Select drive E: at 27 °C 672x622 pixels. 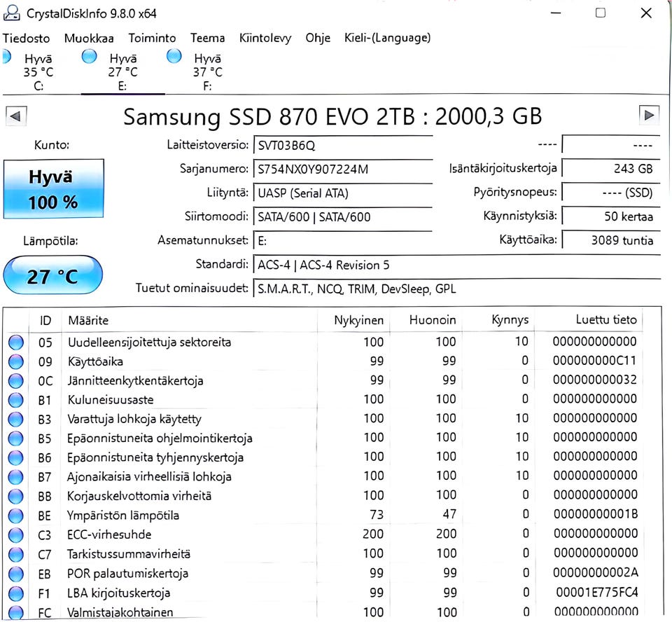pyautogui.click(x=122, y=71)
